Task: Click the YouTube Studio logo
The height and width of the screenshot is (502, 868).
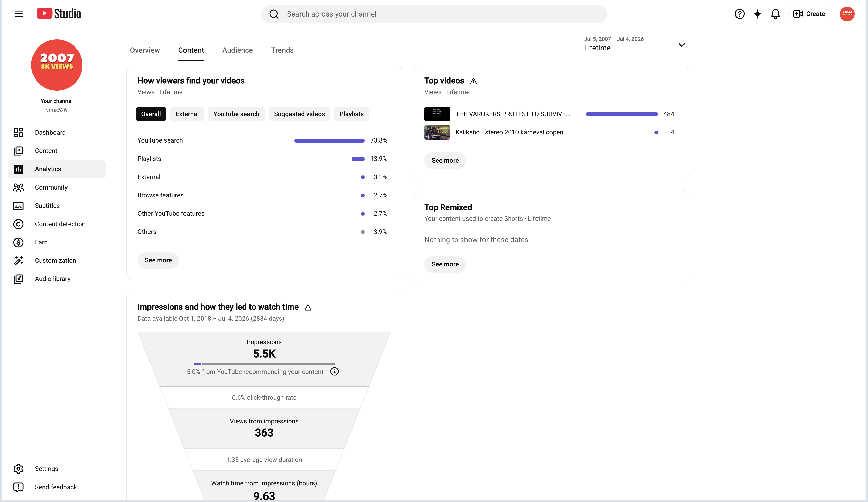Action: coord(59,14)
